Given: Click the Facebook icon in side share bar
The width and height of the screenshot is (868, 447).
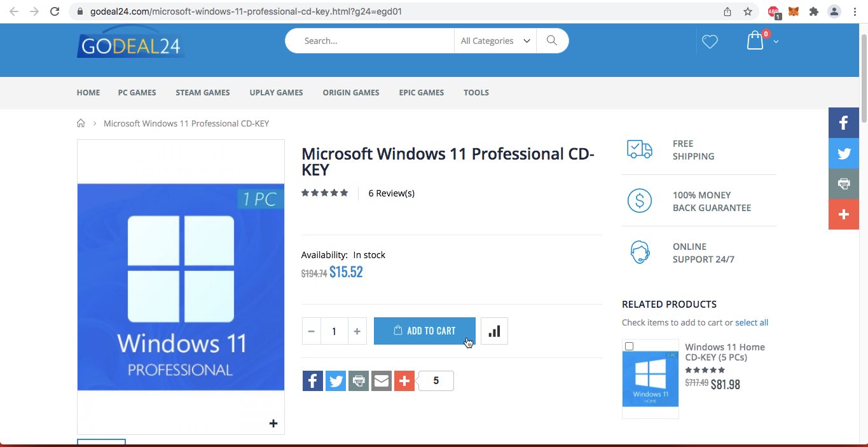Looking at the screenshot, I should pyautogui.click(x=844, y=123).
